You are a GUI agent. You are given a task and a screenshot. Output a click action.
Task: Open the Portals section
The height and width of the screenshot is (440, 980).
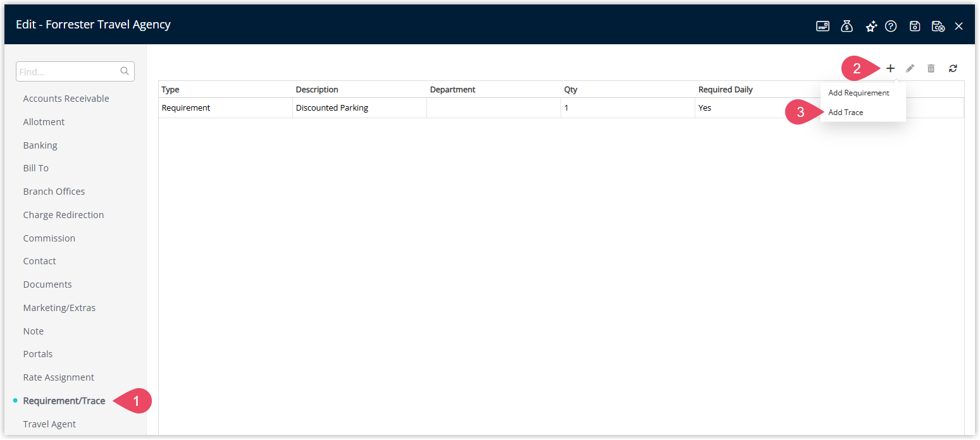[x=37, y=354]
